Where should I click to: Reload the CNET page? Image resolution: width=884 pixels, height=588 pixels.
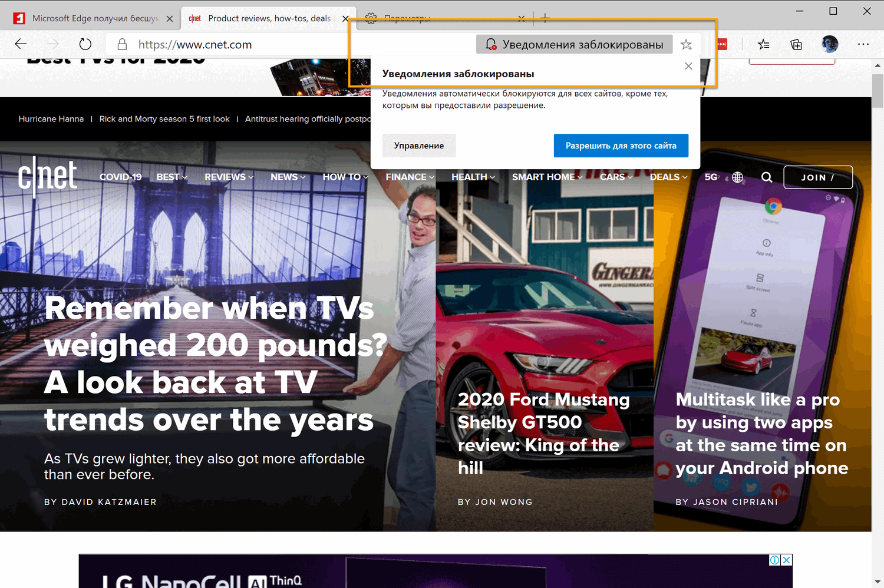pos(85,44)
